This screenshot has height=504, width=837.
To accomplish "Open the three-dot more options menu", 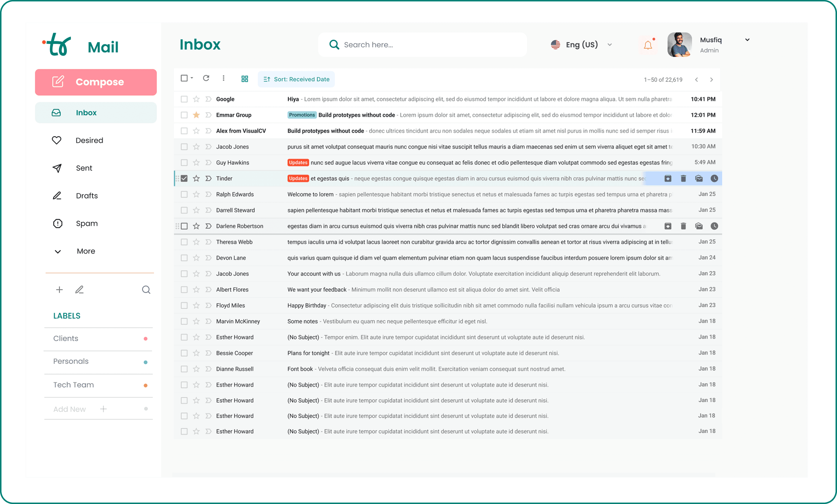I will (x=223, y=78).
